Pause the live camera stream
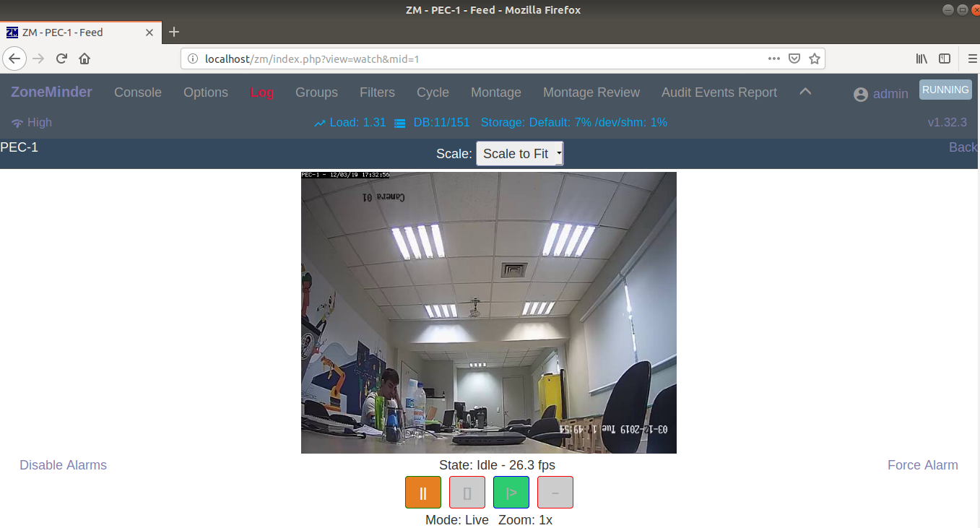 coord(422,493)
